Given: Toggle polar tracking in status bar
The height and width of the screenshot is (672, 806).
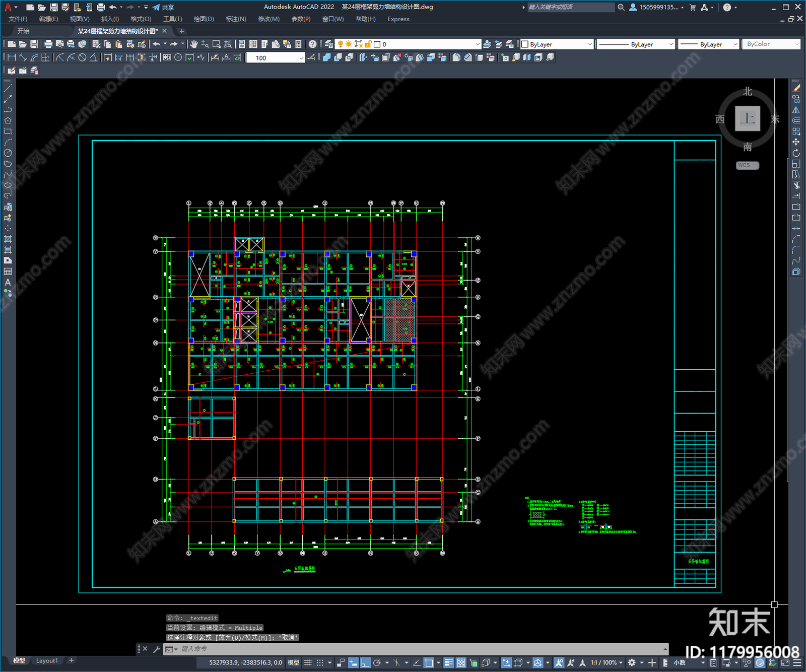Looking at the screenshot, I should pyautogui.click(x=377, y=662).
